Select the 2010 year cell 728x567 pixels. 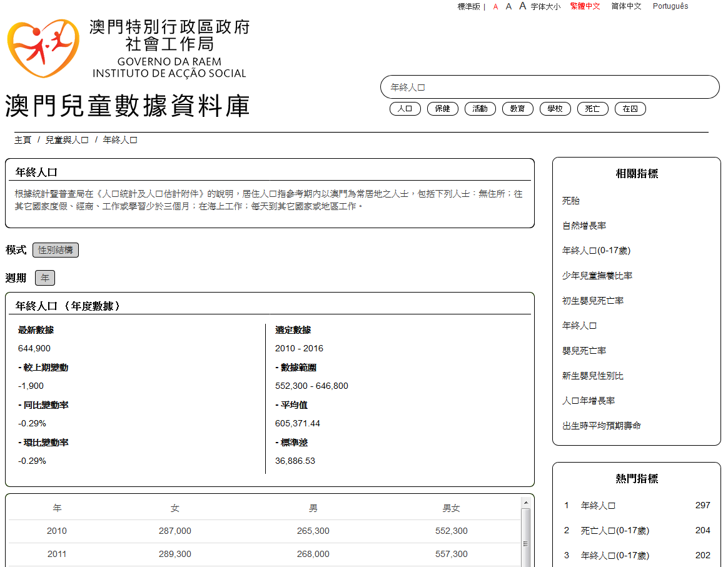click(x=57, y=531)
